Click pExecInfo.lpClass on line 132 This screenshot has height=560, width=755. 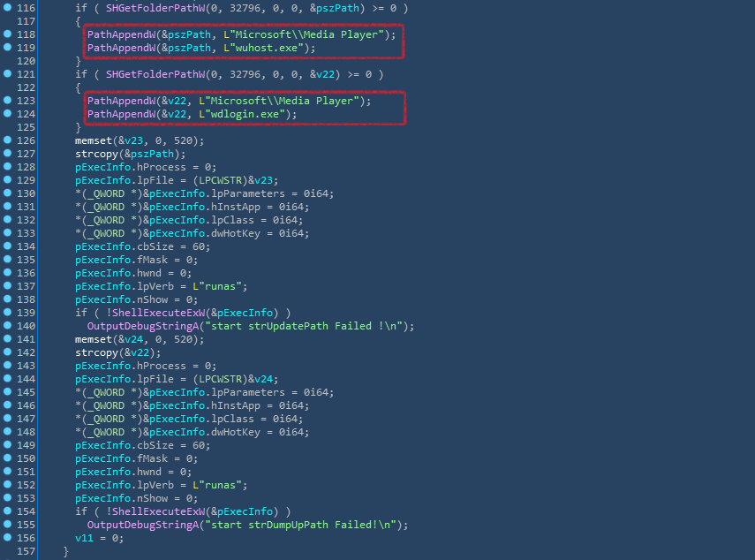[x=201, y=220]
